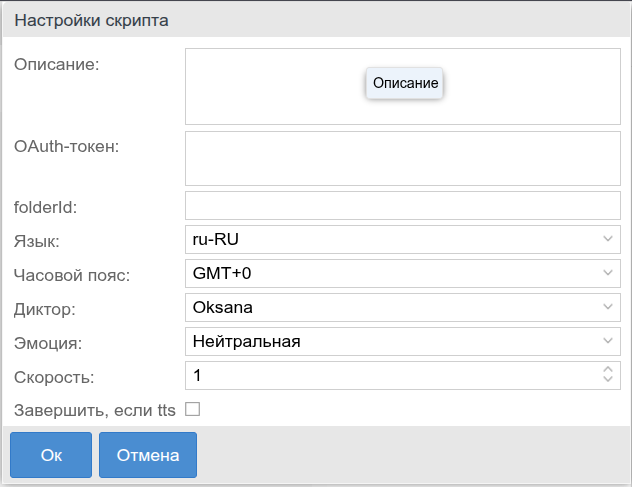The height and width of the screenshot is (487, 632).
Task: Click the Завершить, если tts label
Action: (94, 409)
